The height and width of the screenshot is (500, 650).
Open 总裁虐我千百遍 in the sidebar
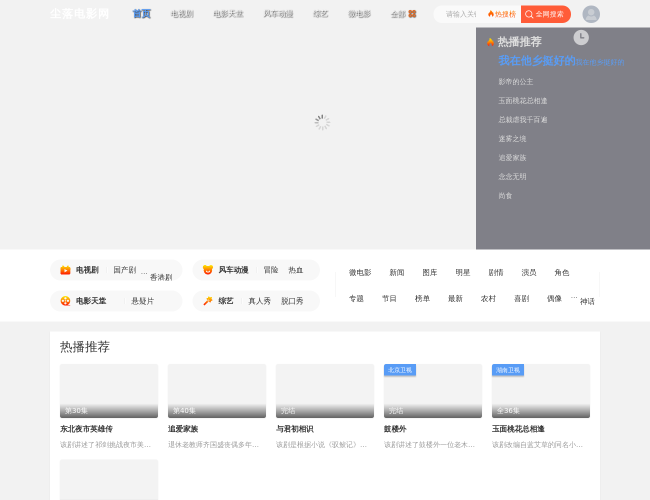[x=523, y=120]
